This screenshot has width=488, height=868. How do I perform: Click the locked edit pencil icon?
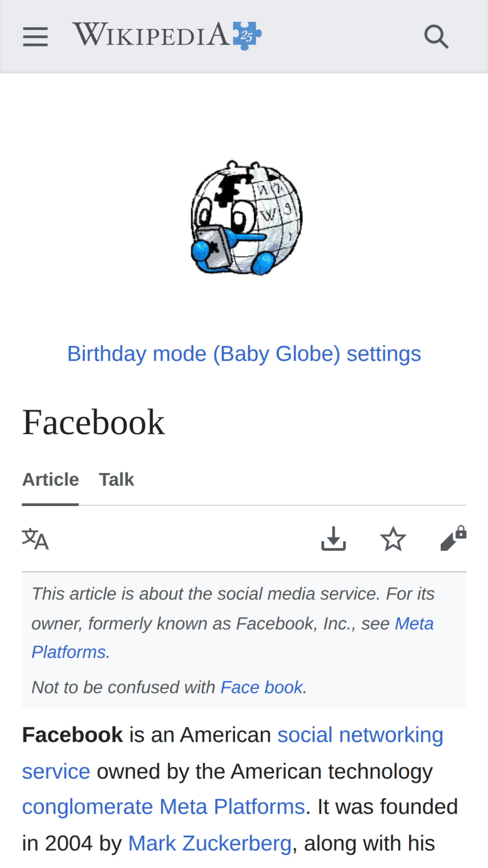(452, 539)
